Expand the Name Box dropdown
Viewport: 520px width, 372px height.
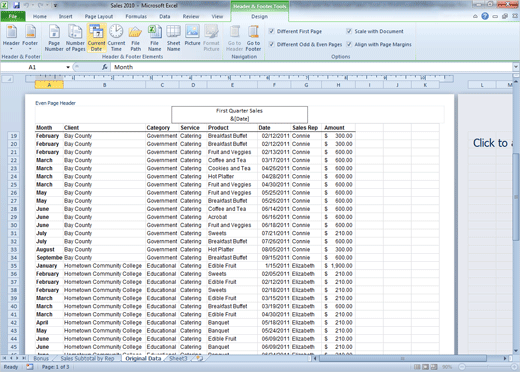[x=68, y=67]
